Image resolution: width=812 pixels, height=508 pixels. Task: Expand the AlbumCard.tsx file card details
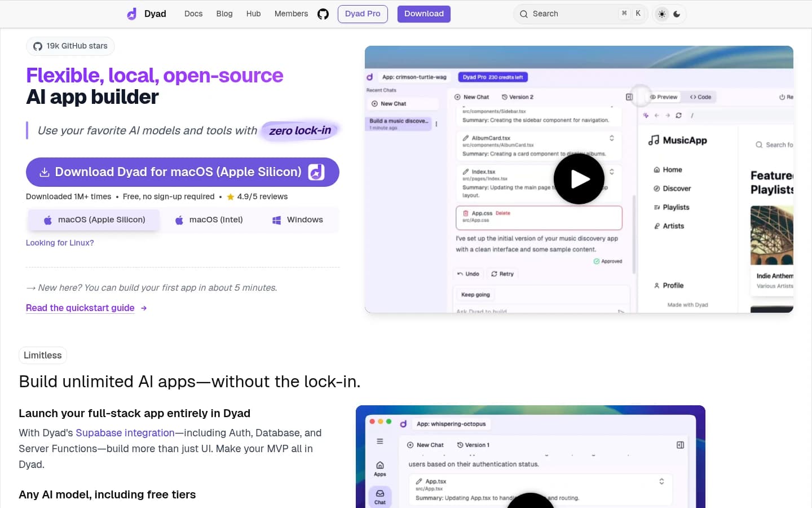coord(611,137)
